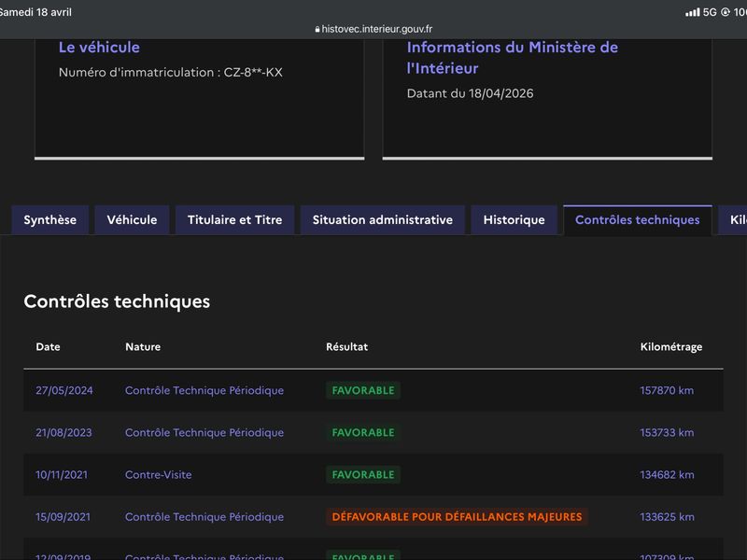The height and width of the screenshot is (560, 747).
Task: Open the Titulaire et Titre tab
Action: point(235,220)
